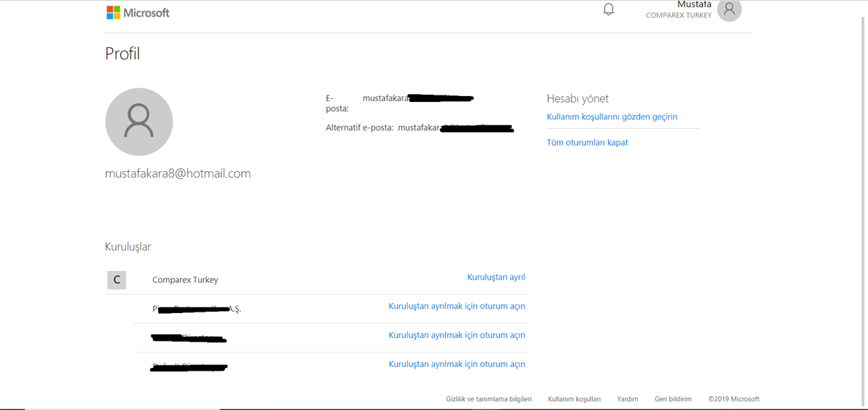868x410 pixels.
Task: Click the 'C' Comparex organization badge
Action: (x=117, y=280)
